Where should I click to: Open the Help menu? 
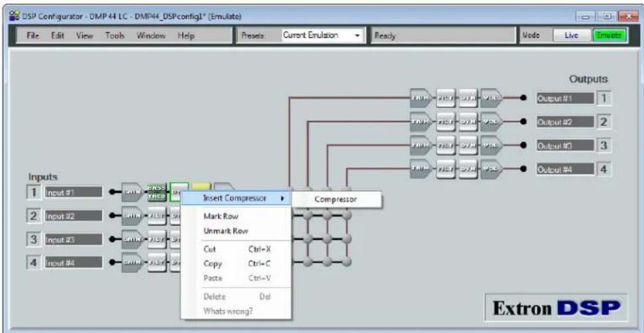(186, 36)
